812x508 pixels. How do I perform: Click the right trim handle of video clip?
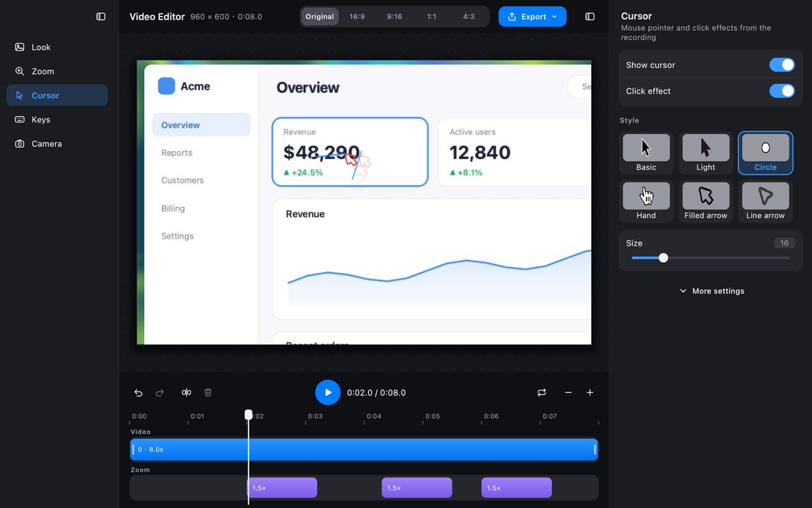[x=595, y=450]
